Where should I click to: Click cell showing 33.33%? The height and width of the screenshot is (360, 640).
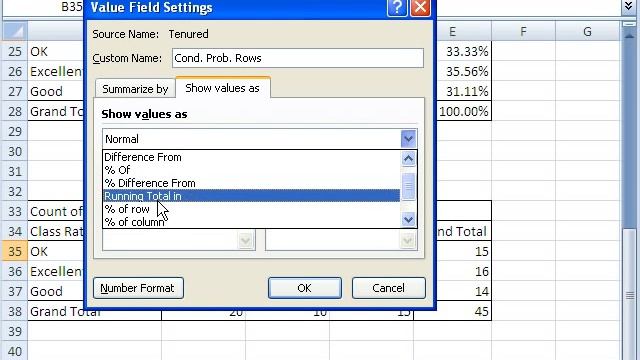[464, 51]
